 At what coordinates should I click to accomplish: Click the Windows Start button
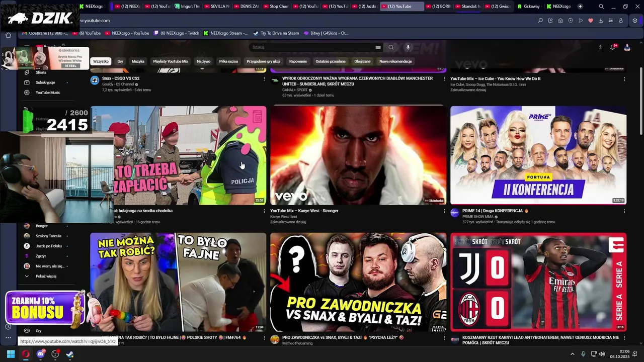click(11, 354)
